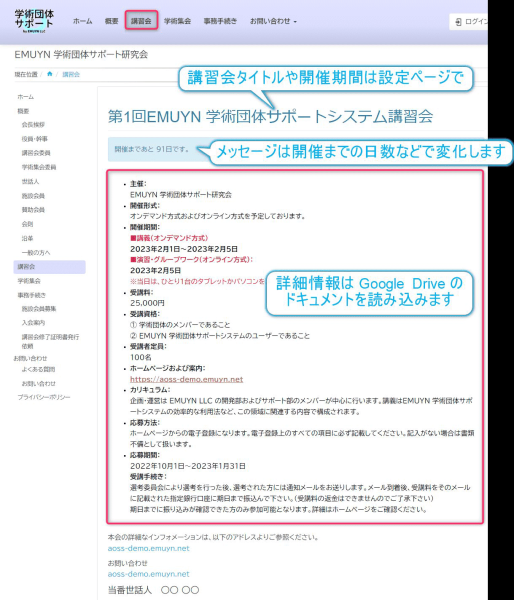Open プライバシーポリシー in the sidebar
This screenshot has width=514, height=600.
(44, 398)
